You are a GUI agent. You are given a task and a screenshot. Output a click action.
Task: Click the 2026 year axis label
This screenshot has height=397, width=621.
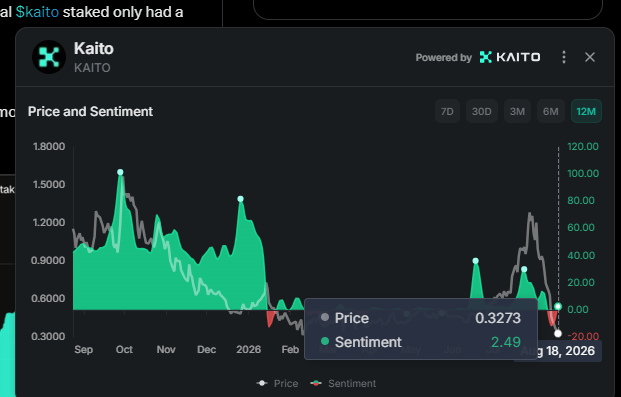(x=248, y=349)
